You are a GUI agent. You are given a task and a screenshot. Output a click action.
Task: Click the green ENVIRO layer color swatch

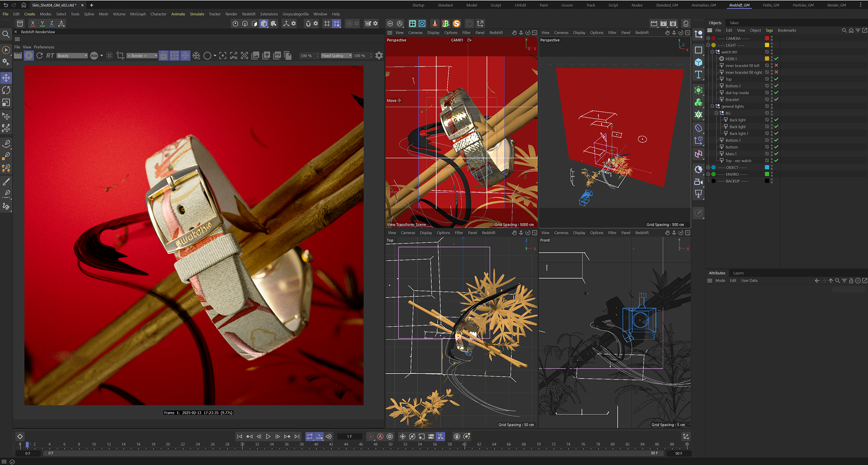pos(767,174)
